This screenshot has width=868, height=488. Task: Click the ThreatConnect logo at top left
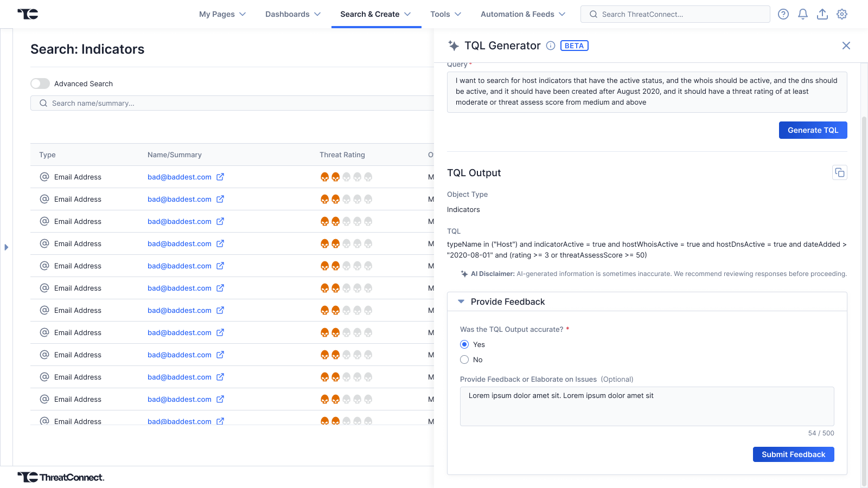[x=28, y=14]
